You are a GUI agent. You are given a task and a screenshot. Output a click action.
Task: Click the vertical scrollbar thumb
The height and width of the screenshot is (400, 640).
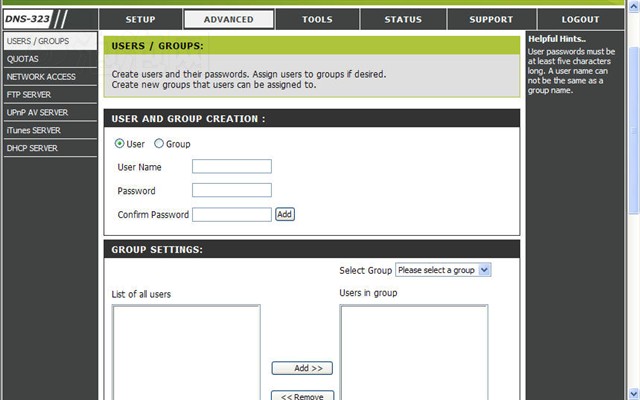click(634, 131)
